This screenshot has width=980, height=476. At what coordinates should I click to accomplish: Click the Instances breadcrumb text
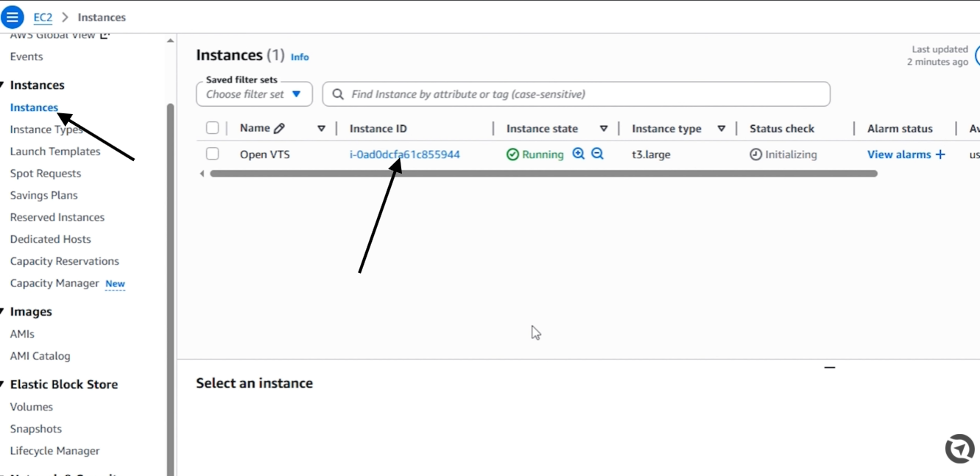[102, 17]
